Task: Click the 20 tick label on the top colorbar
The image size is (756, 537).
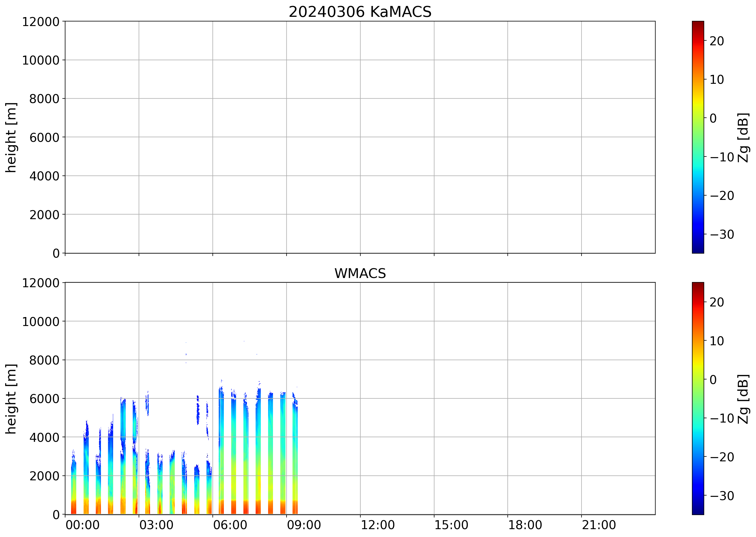Action: pos(717,41)
